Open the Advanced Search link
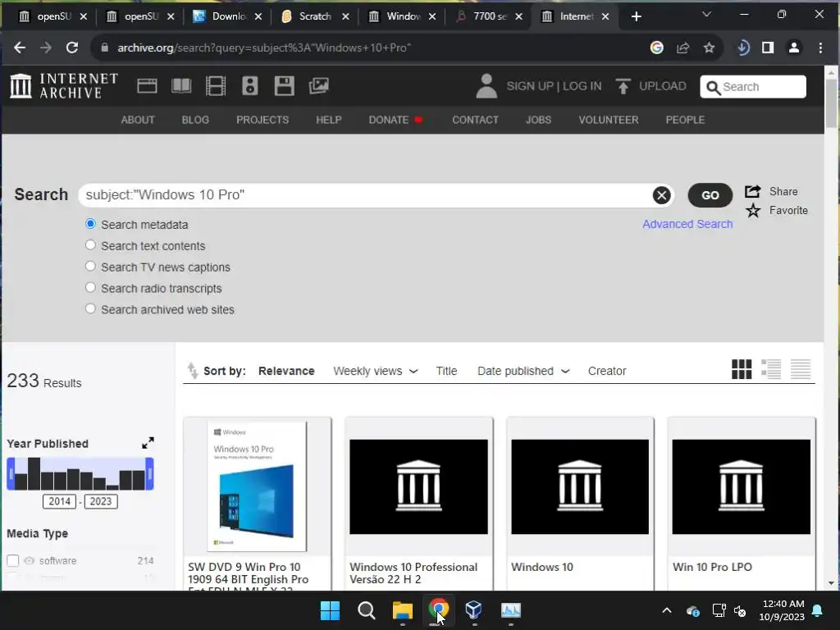 687,224
